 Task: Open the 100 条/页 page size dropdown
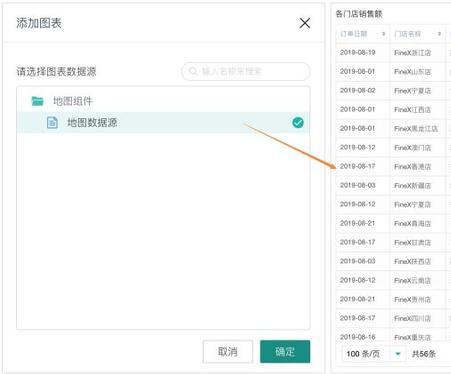pyautogui.click(x=373, y=354)
